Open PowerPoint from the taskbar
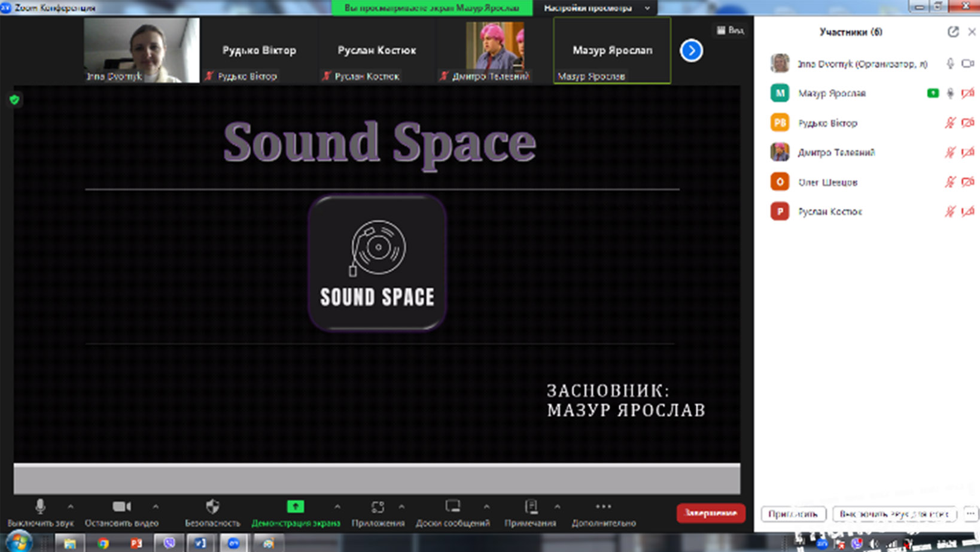Viewport: 980px width, 552px height. [x=136, y=543]
